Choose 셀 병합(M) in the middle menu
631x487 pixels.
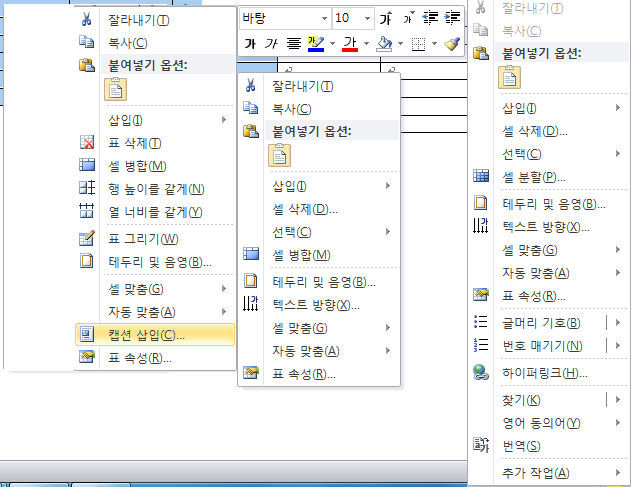pos(319,254)
